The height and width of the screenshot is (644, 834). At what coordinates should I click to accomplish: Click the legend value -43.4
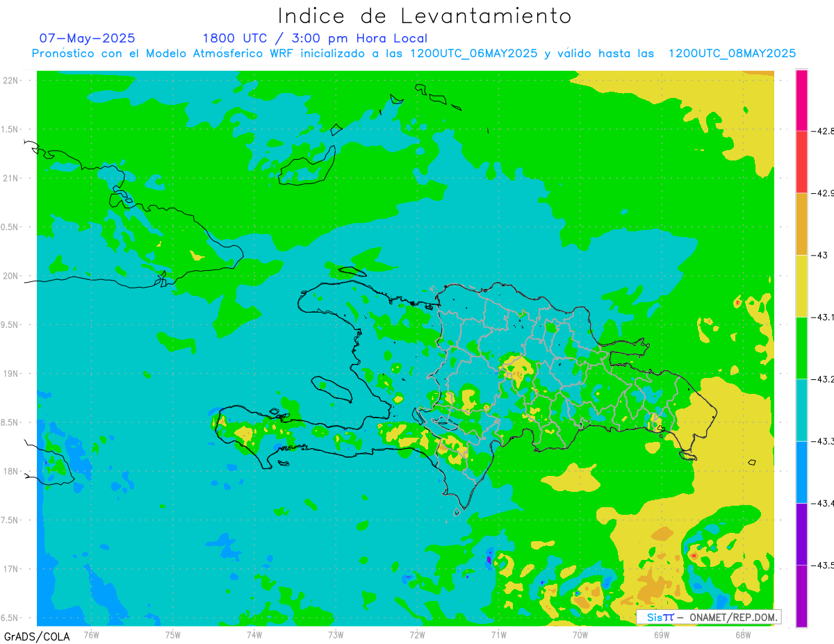[x=823, y=503]
